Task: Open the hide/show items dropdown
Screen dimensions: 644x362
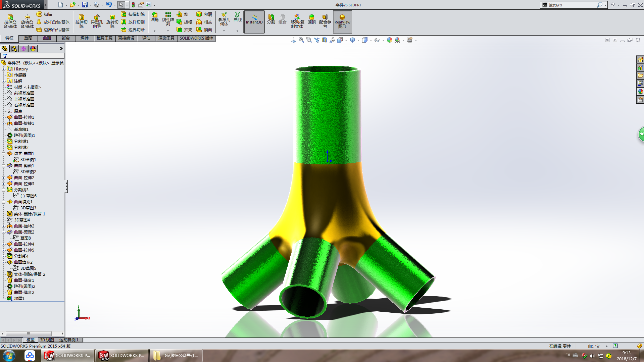Action: [x=383, y=40]
